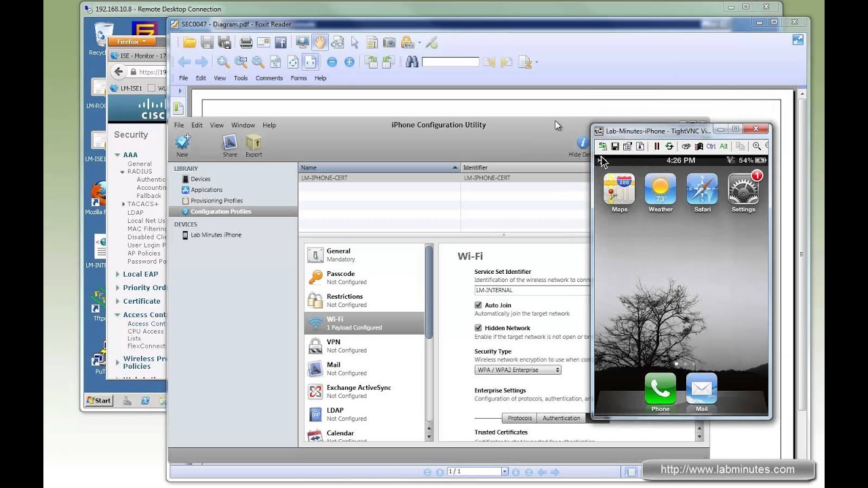868x488 pixels.
Task: Open Foxit Reader Forms menu
Action: [298, 78]
